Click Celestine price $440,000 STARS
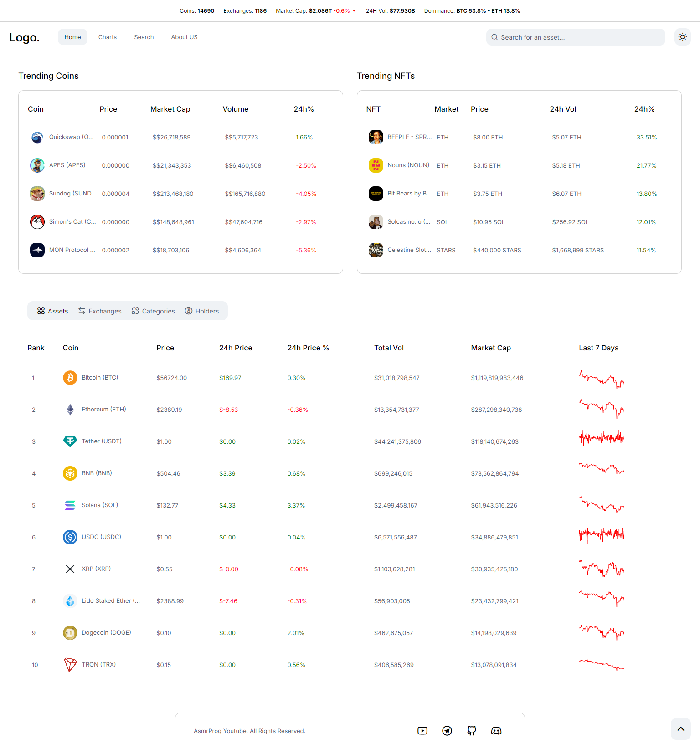700x749 pixels. click(497, 251)
